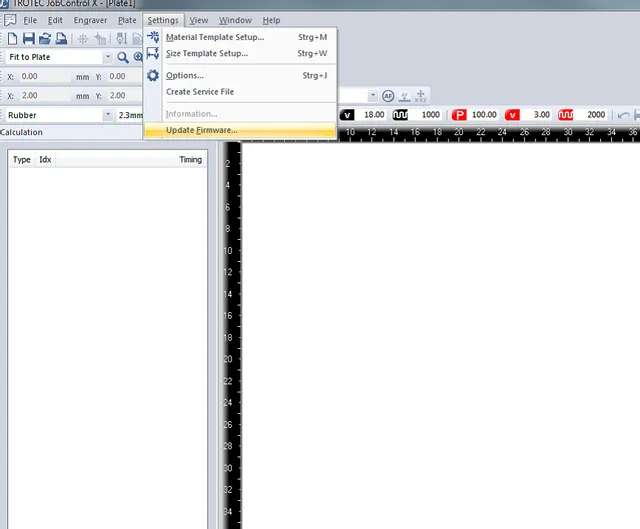Click the Save disk icon
The width and height of the screenshot is (640, 529).
(x=29, y=38)
